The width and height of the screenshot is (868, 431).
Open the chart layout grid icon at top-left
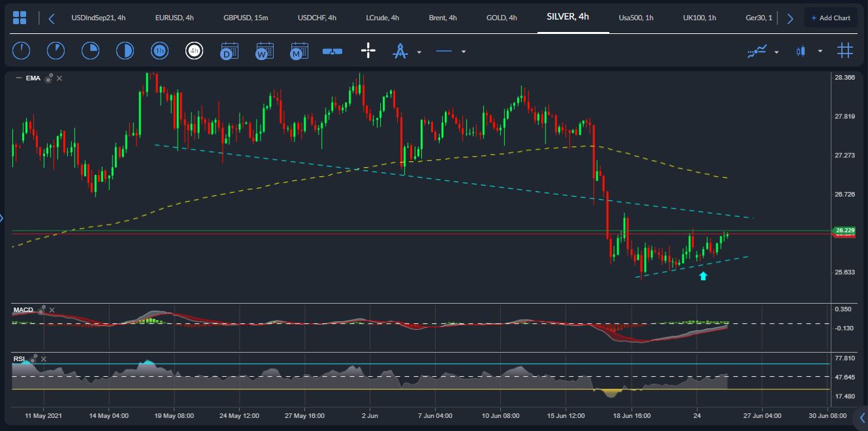pyautogui.click(x=20, y=18)
